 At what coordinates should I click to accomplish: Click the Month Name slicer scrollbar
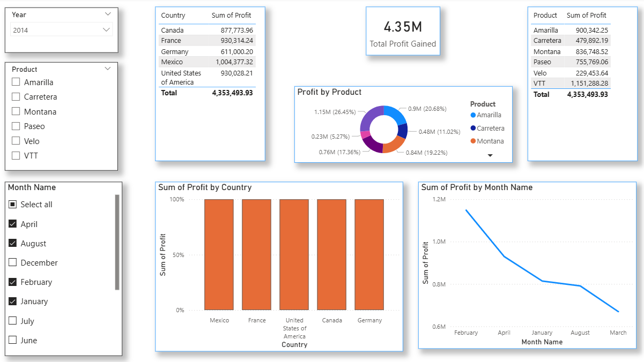pyautogui.click(x=117, y=242)
